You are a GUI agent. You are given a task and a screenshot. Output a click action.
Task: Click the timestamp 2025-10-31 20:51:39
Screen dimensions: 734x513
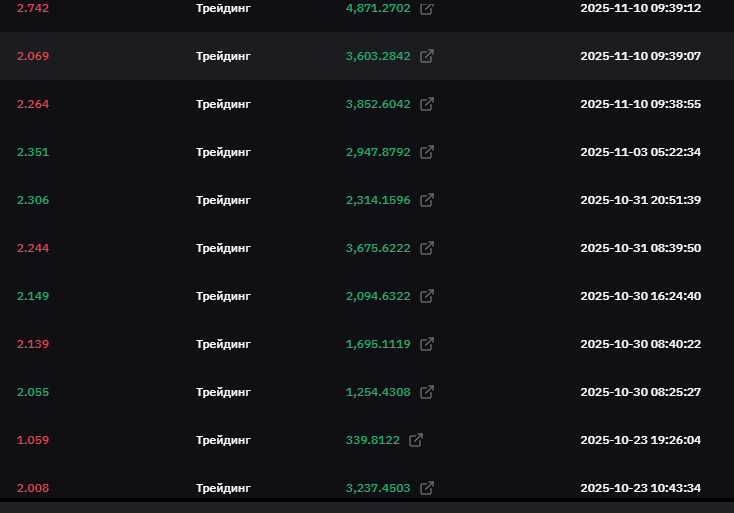click(640, 200)
